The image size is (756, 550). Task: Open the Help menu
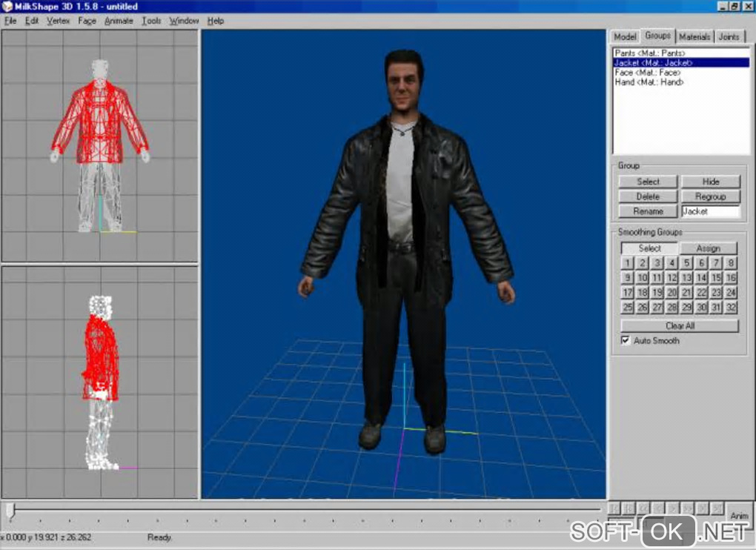point(216,21)
